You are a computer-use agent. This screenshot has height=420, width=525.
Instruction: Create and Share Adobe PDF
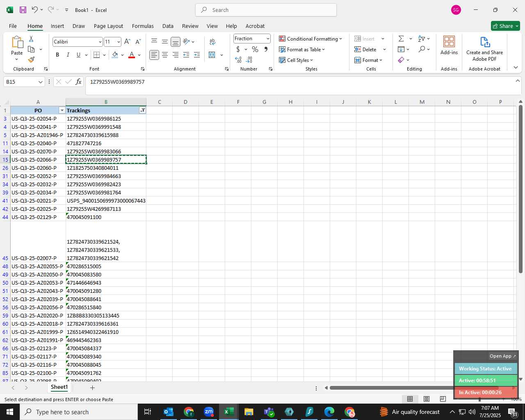pos(484,49)
